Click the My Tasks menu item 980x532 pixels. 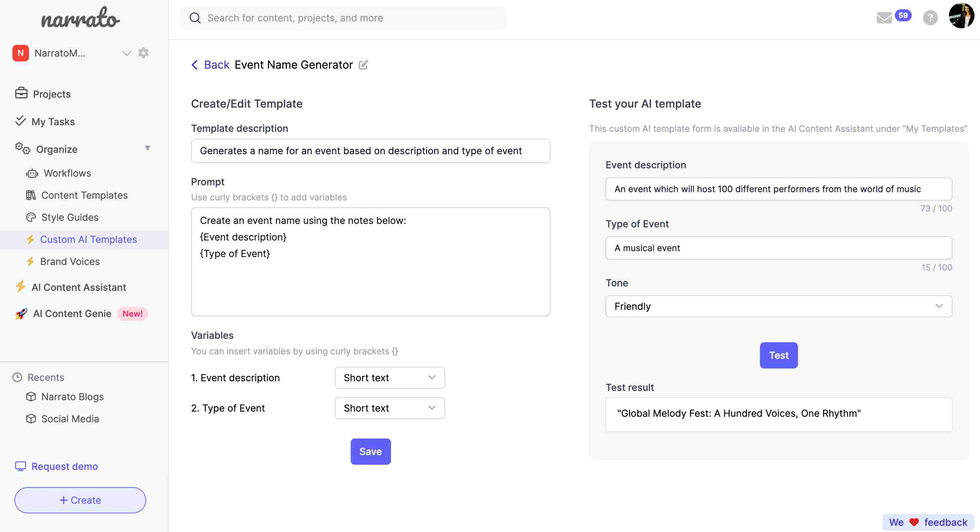52,121
